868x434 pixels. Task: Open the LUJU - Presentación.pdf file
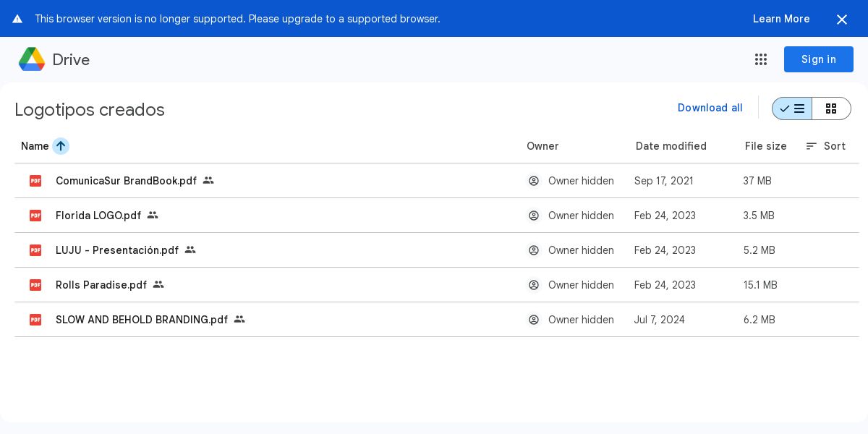pos(117,250)
